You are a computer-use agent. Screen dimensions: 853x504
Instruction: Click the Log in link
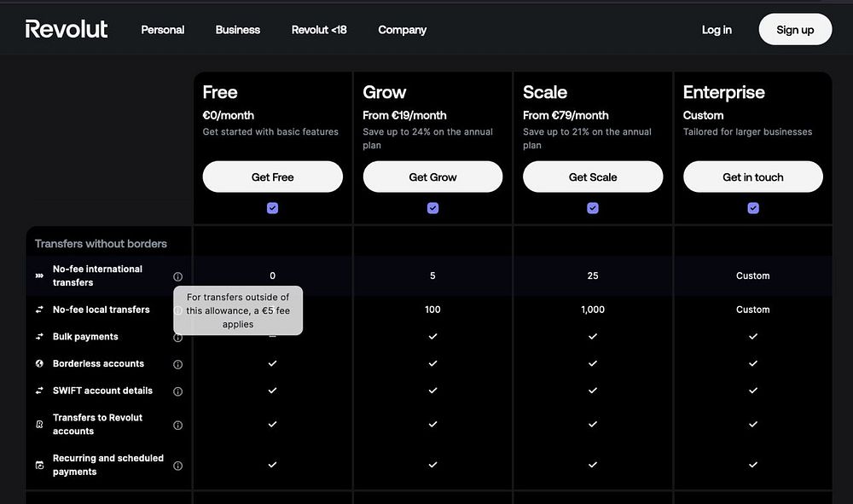tap(717, 30)
